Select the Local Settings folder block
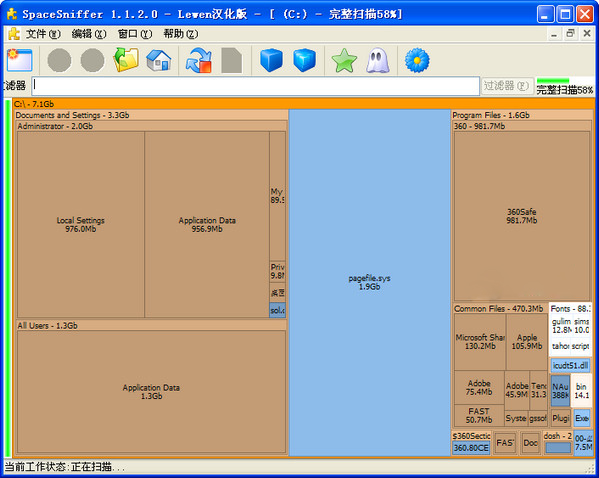 click(81, 224)
